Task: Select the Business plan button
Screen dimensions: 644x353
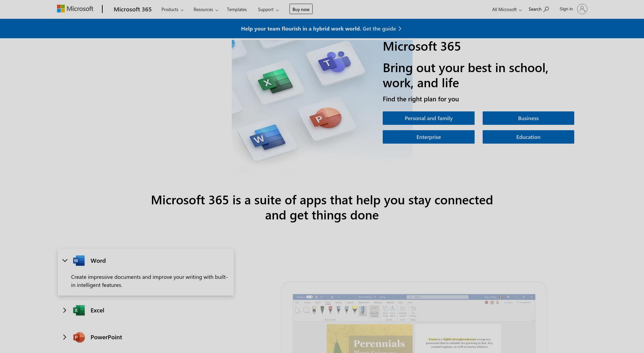Action: (x=528, y=118)
